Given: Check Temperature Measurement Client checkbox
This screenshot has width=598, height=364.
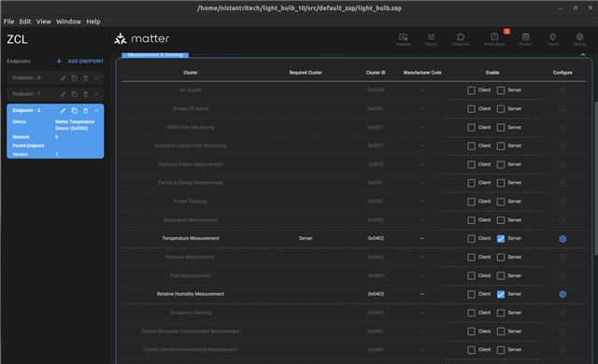Looking at the screenshot, I should [471, 239].
